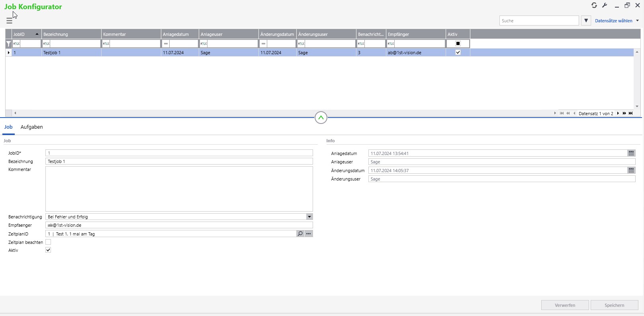644x316 pixels.
Task: Click the grid filter funnel icon
Action: [x=8, y=44]
